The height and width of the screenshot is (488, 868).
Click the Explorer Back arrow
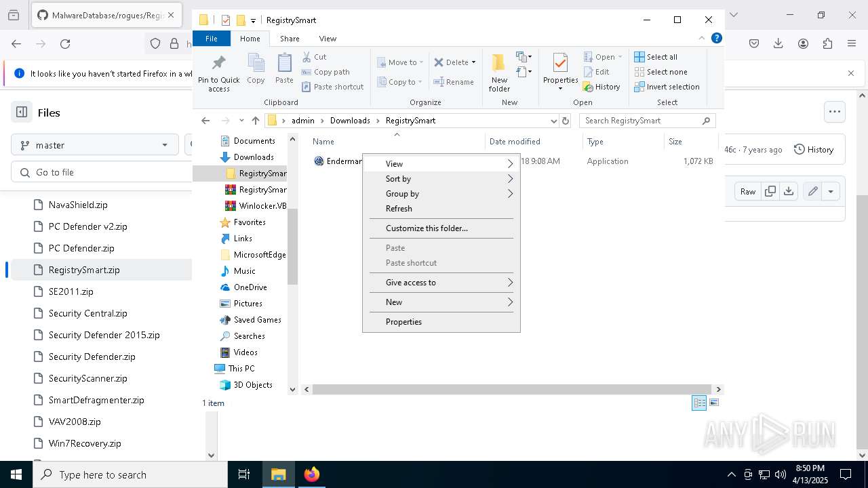click(x=205, y=121)
